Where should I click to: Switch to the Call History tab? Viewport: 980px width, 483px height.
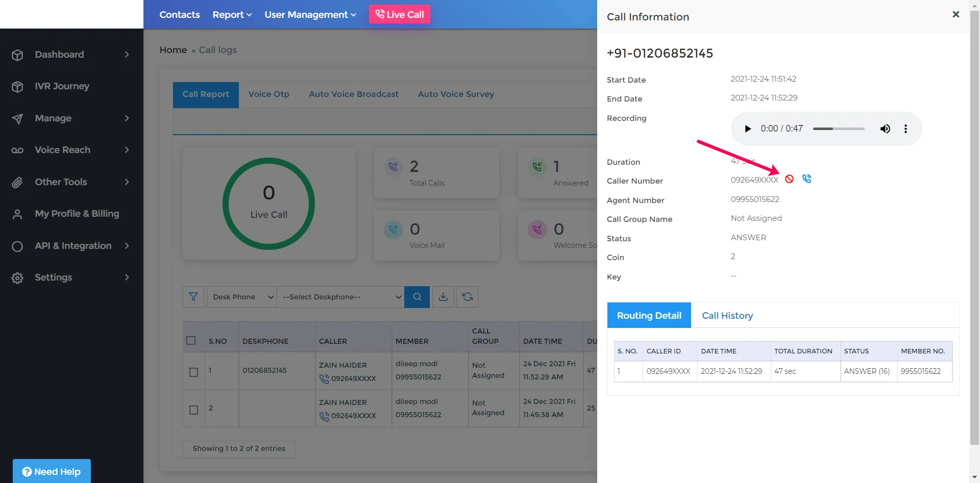tap(727, 316)
